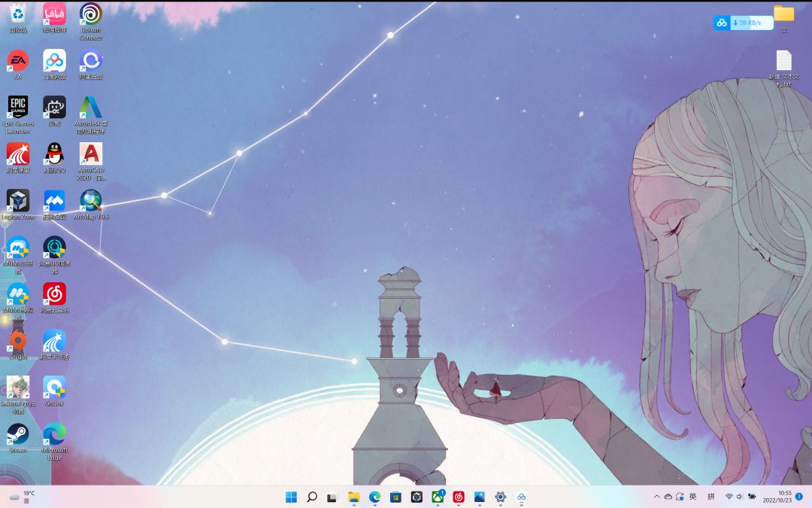Launch Legion Zone shortcut
Viewport: 812px width, 508px height.
[18, 204]
